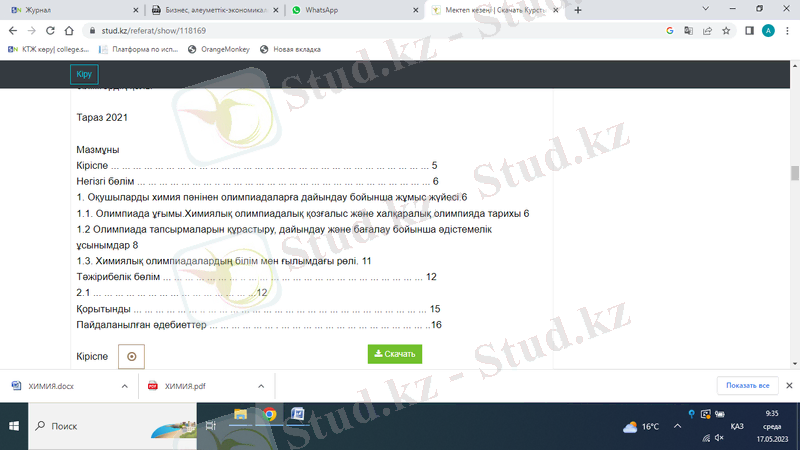Switch to the WhatsApp tab
Viewport: 800px width, 450px height.
point(352,10)
